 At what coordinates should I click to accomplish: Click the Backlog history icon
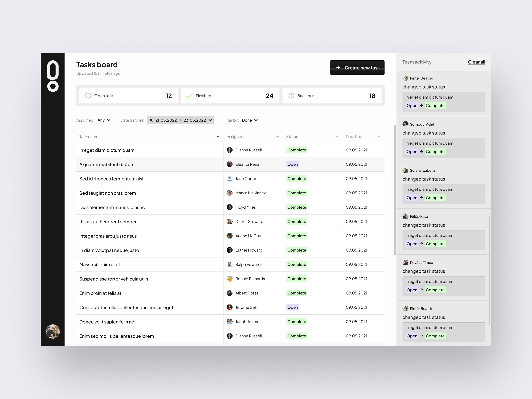[x=291, y=96]
